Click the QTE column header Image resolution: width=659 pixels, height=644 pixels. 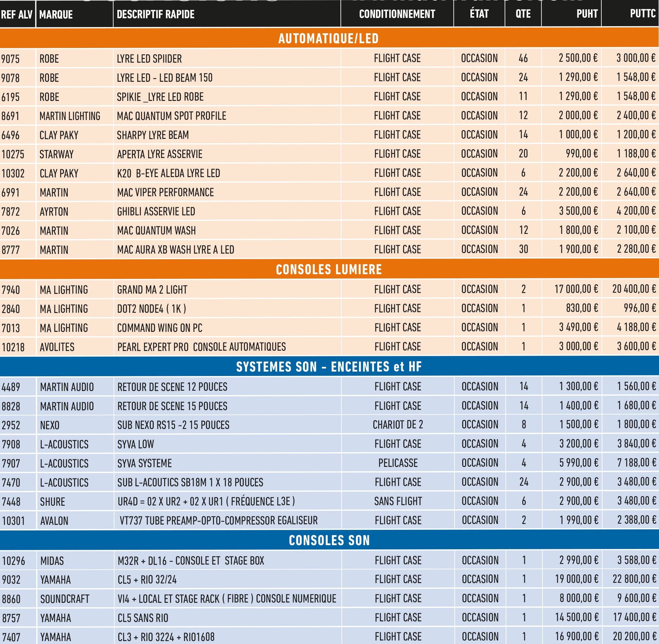[523, 14]
